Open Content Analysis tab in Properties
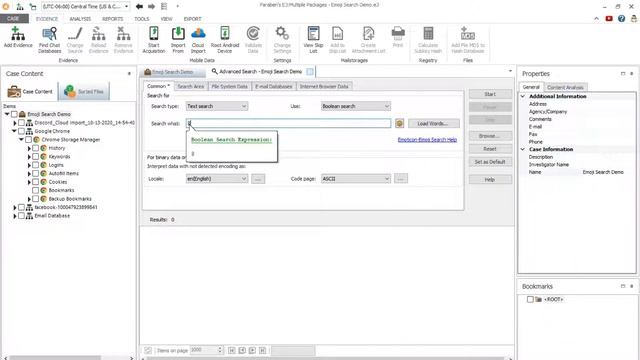 [x=565, y=87]
